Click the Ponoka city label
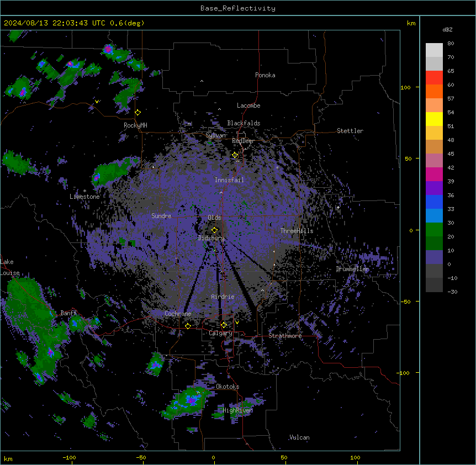 (x=265, y=75)
